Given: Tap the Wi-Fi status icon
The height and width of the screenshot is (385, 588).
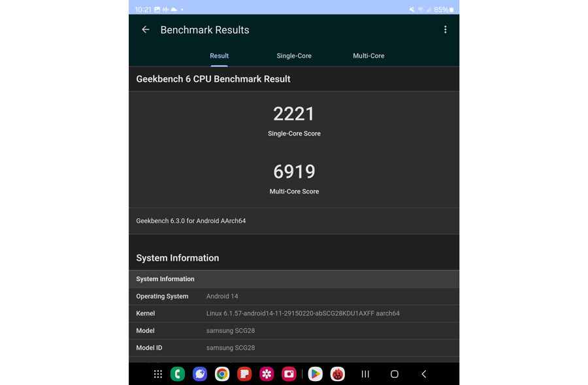Looking at the screenshot, I should (x=421, y=9).
